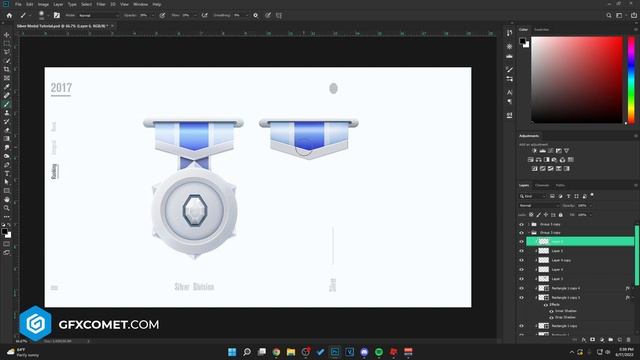Select the Move tool
This screenshot has height=360, width=640.
point(7,35)
